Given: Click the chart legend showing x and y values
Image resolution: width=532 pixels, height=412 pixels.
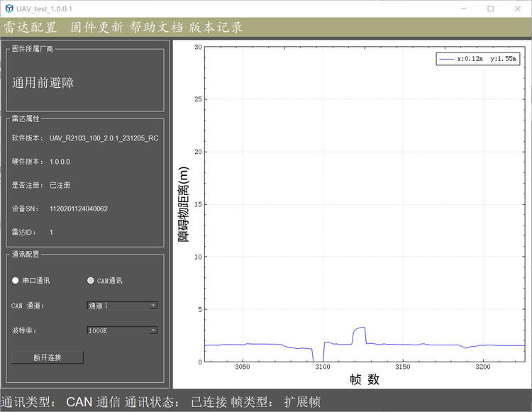Looking at the screenshot, I should (x=477, y=60).
